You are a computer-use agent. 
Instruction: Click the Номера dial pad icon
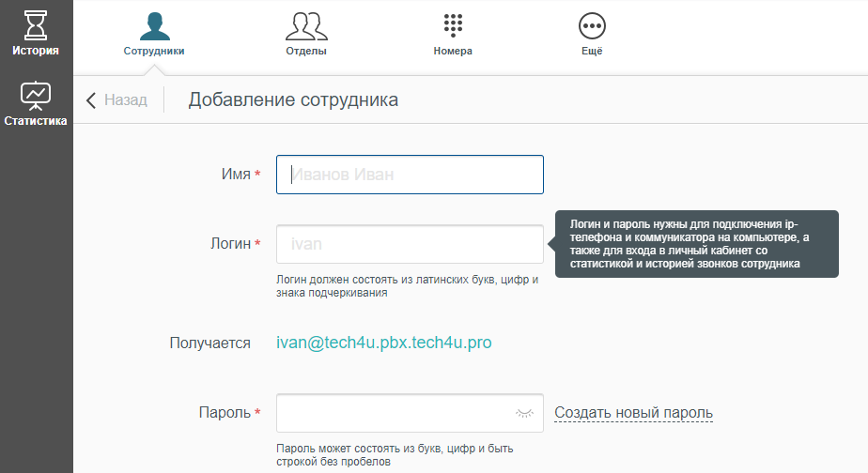tap(453, 24)
